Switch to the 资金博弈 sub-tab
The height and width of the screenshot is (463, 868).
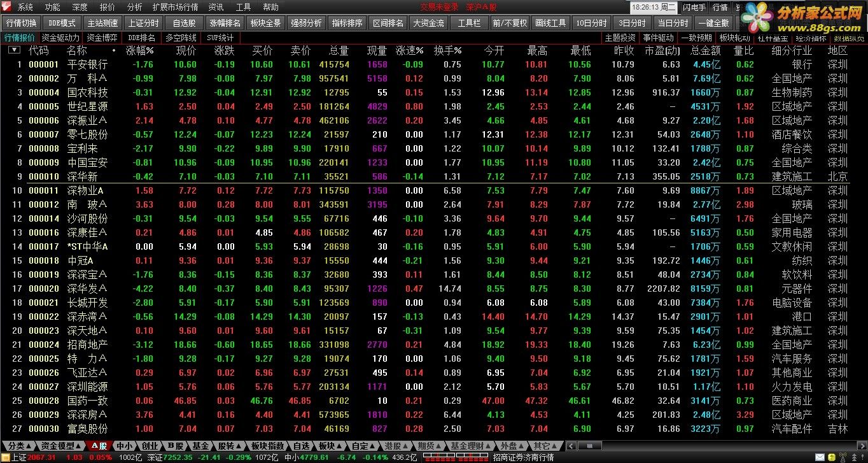pos(102,38)
